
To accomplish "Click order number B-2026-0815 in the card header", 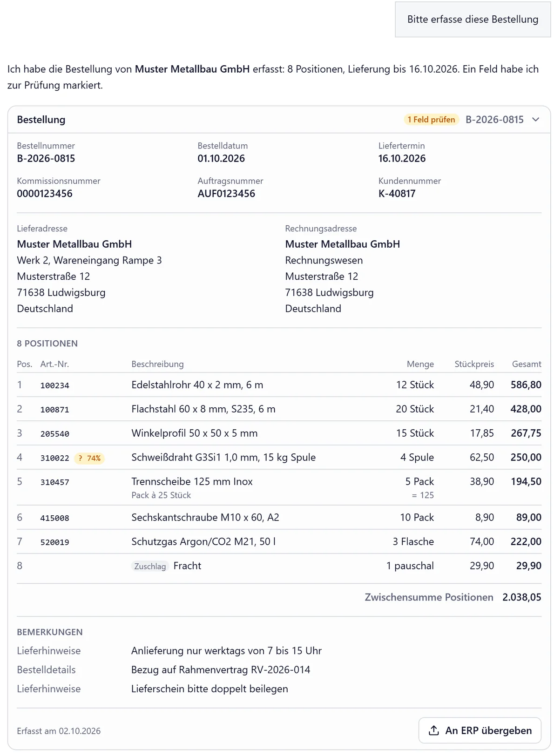I will click(x=494, y=120).
